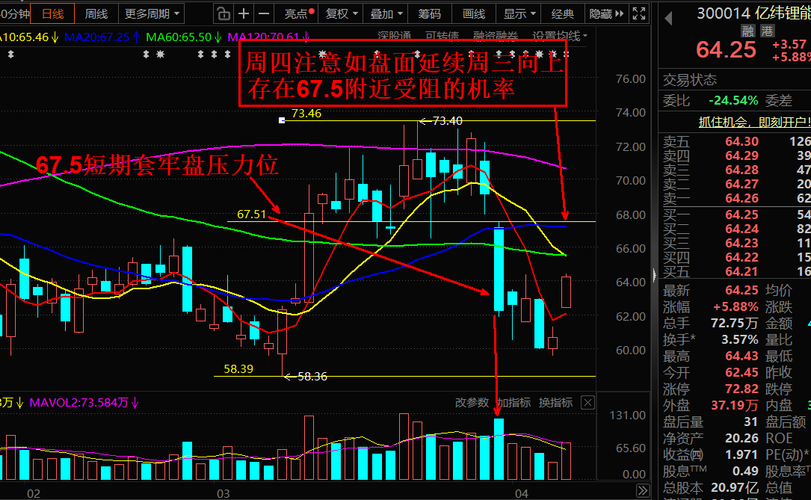Screen dimensions: 811x500
Task: Click the MAVOL2 volume label
Action: pos(84,402)
